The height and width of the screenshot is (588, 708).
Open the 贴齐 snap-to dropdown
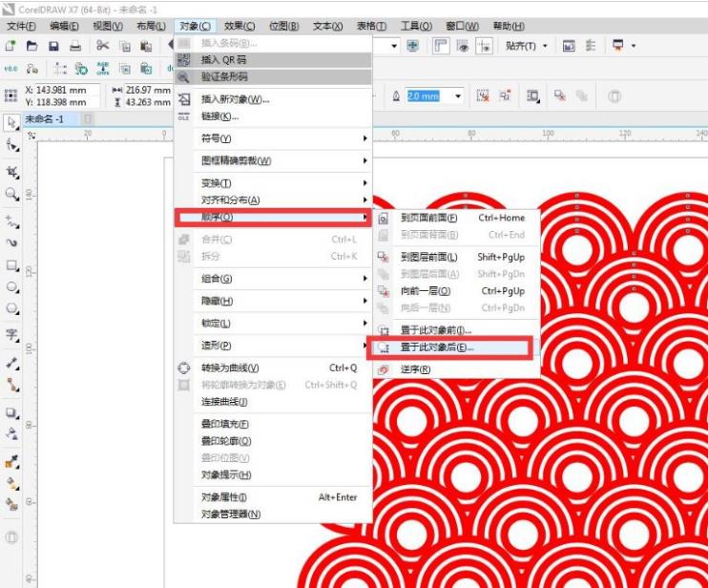[526, 46]
